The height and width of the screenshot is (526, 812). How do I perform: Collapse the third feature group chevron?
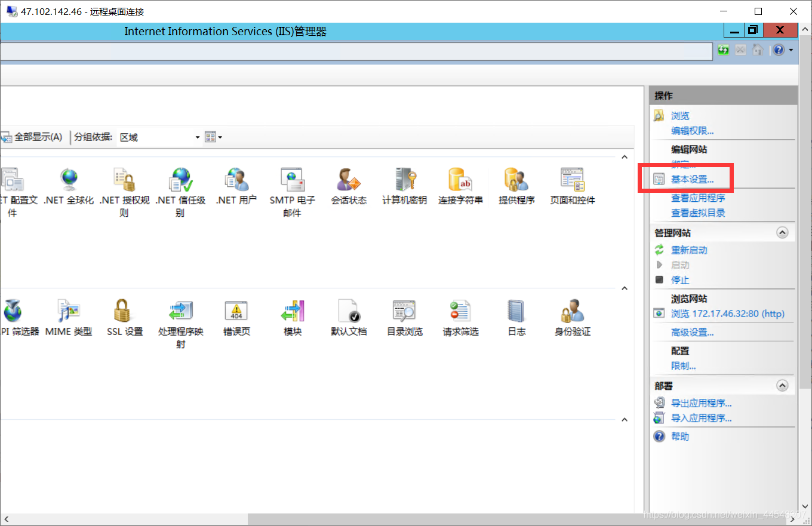click(625, 420)
